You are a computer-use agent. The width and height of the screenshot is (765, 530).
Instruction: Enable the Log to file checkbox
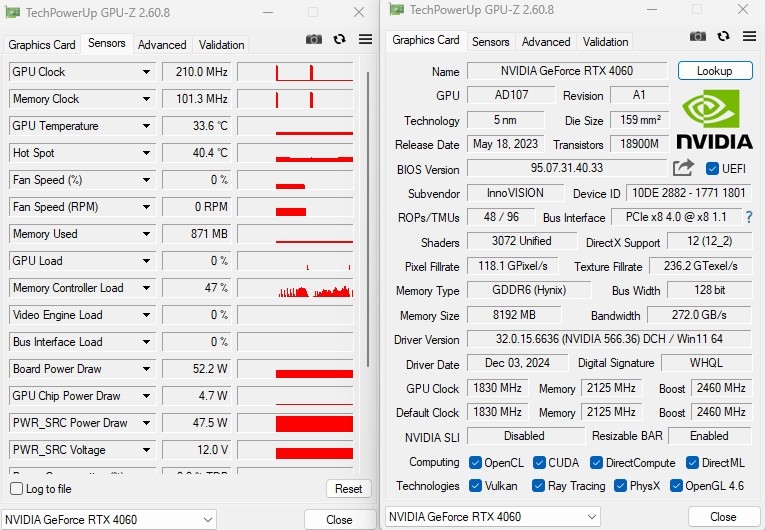17,489
